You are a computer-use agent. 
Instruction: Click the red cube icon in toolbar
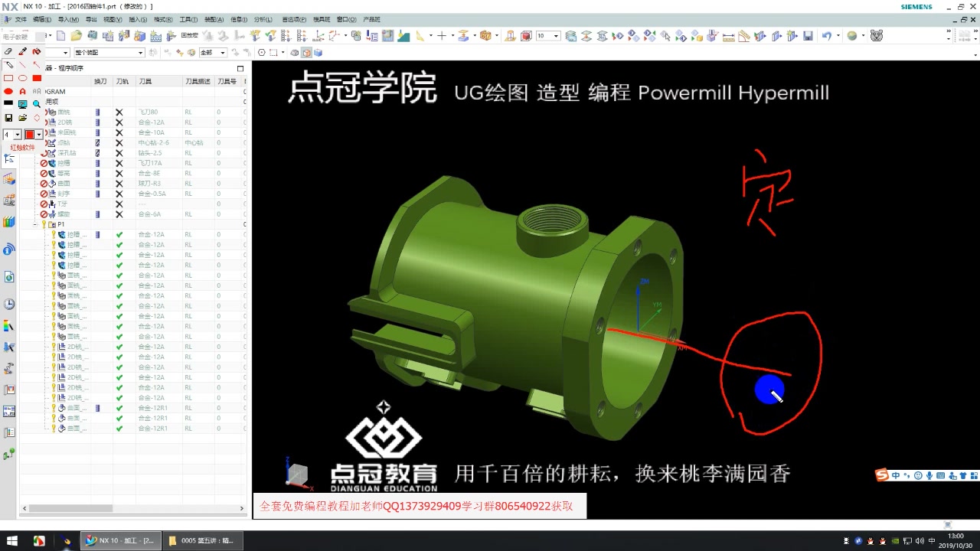526,36
